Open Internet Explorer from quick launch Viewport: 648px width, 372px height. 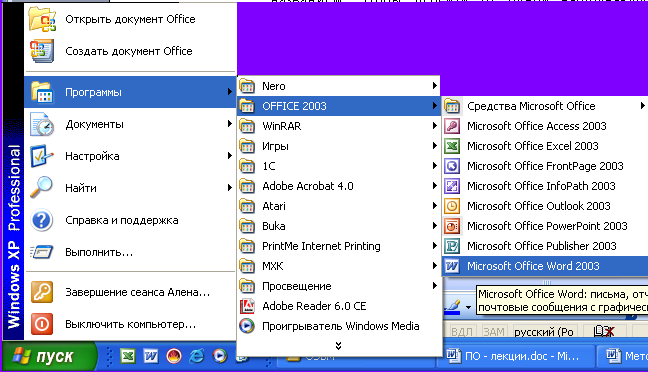(x=197, y=355)
